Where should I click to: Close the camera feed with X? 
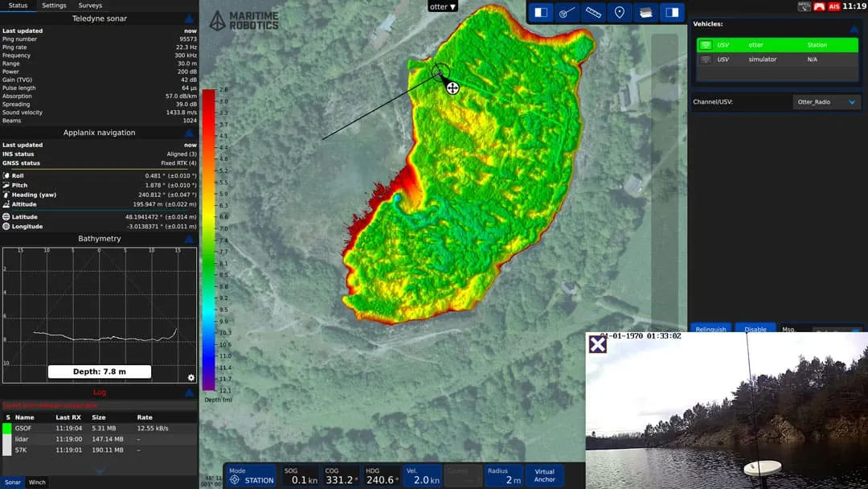598,345
